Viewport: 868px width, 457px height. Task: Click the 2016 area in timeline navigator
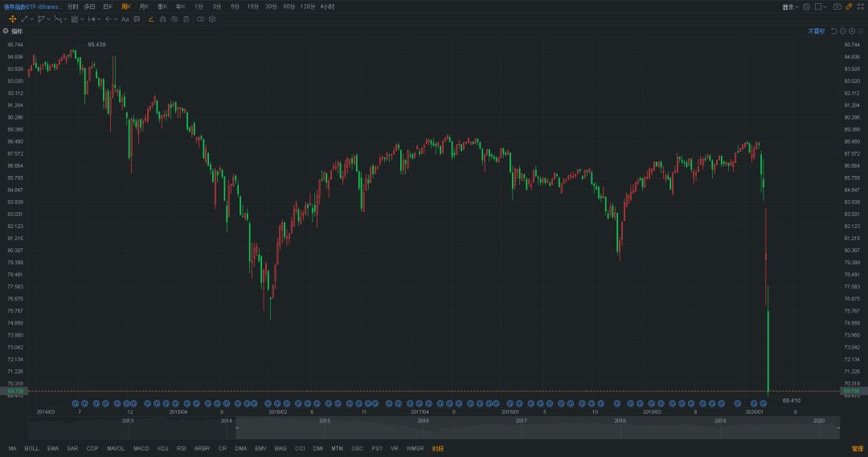[423, 421]
